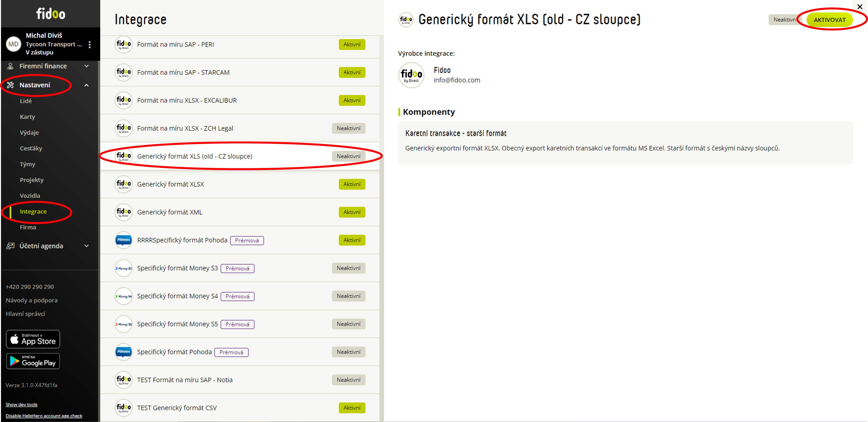Select Formát na míru SAP - PERI row text
Image resolution: width=868 pixels, height=422 pixels.
[176, 44]
